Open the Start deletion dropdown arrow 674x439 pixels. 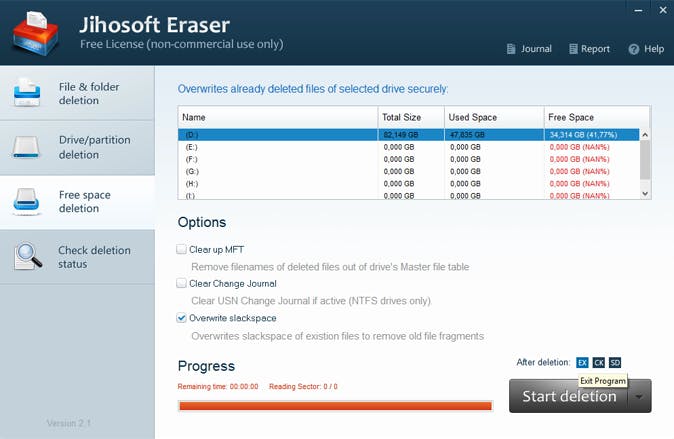(x=639, y=396)
